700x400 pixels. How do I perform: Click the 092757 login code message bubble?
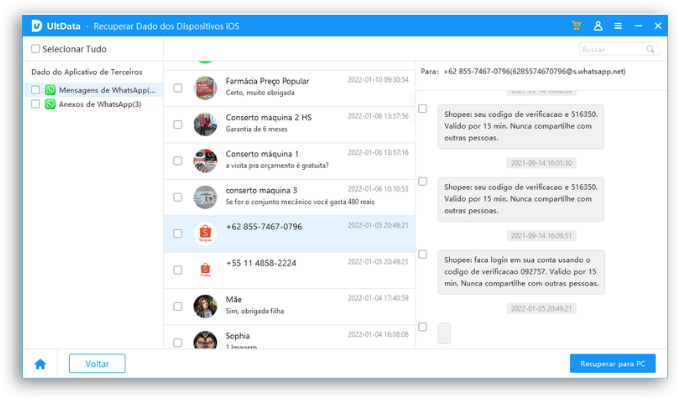coord(521,272)
